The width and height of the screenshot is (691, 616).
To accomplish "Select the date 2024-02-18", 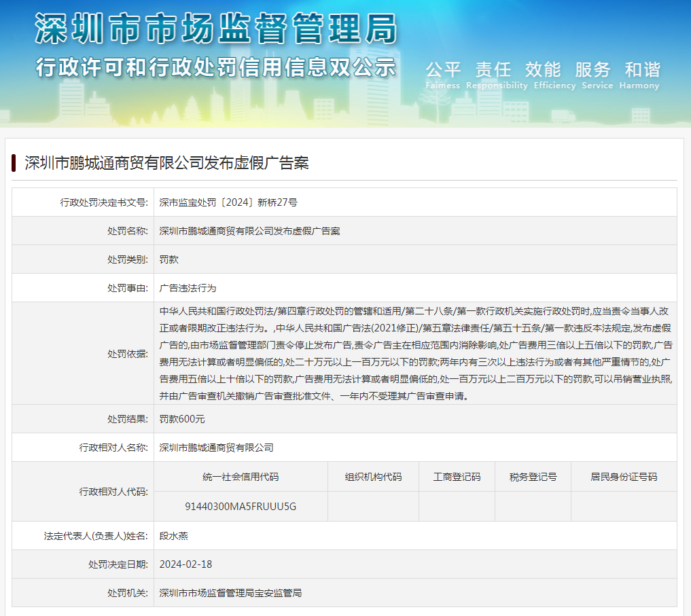I will [185, 564].
